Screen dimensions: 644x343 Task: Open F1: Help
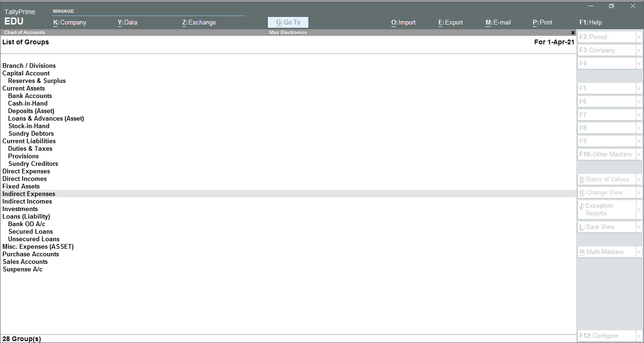tap(590, 22)
